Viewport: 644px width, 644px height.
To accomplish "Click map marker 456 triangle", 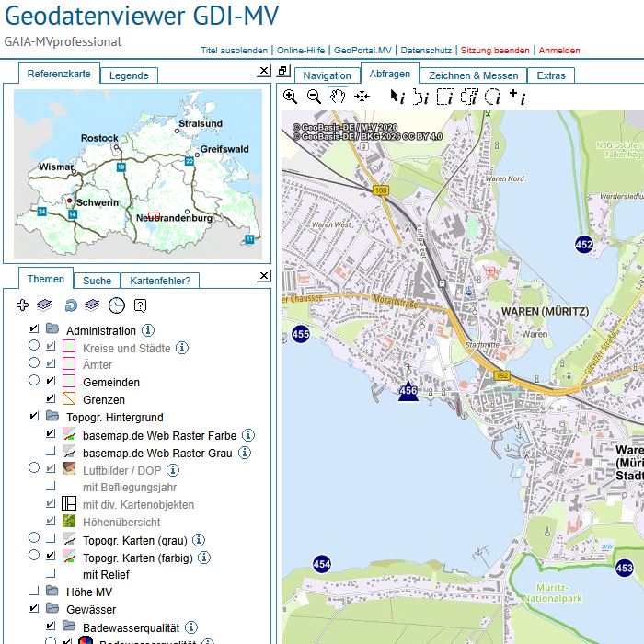I will (408, 391).
